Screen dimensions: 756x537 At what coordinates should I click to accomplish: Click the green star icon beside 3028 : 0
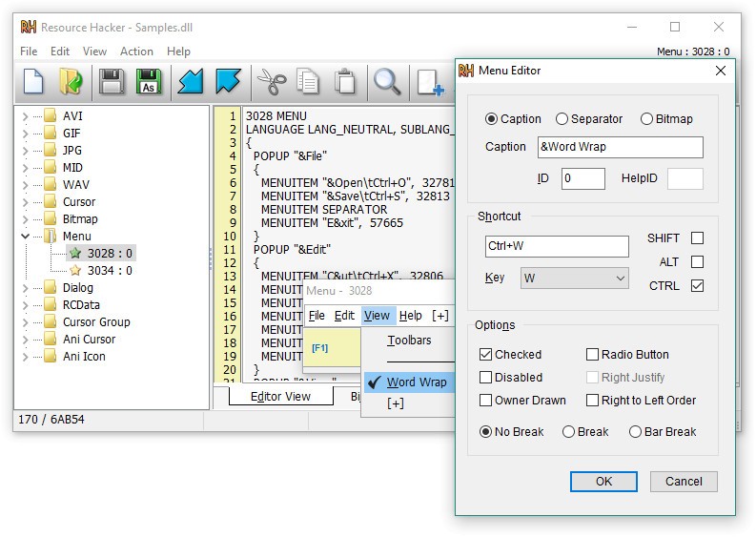[75, 253]
